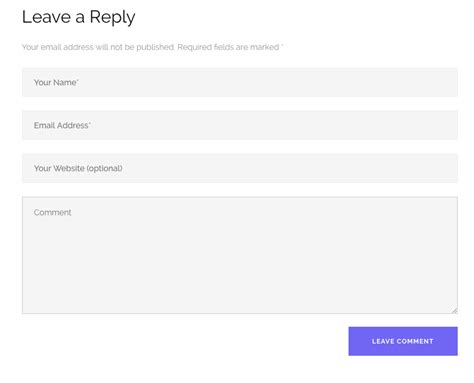Click the comment box resize handle
Screen dimensions: 474x383
[x=454, y=310]
